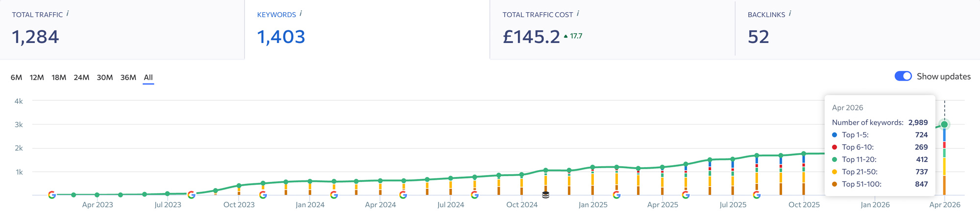
Task: Click the 2,989 keywords value in tooltip
Action: click(918, 122)
